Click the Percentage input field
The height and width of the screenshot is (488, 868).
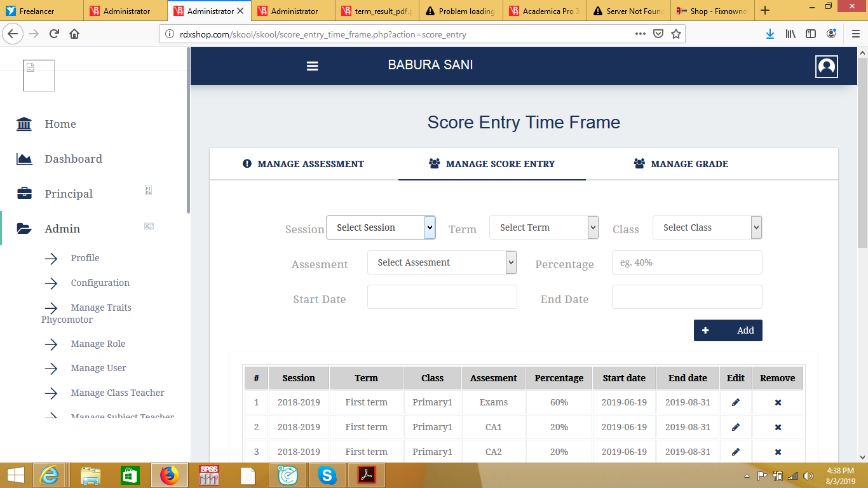[x=686, y=262]
